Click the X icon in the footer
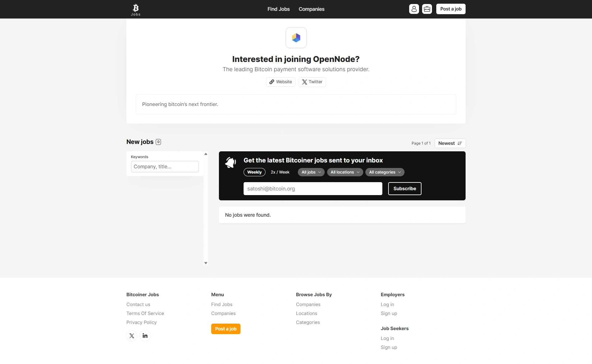Screen dimensions: 592x364 [x=132, y=336]
